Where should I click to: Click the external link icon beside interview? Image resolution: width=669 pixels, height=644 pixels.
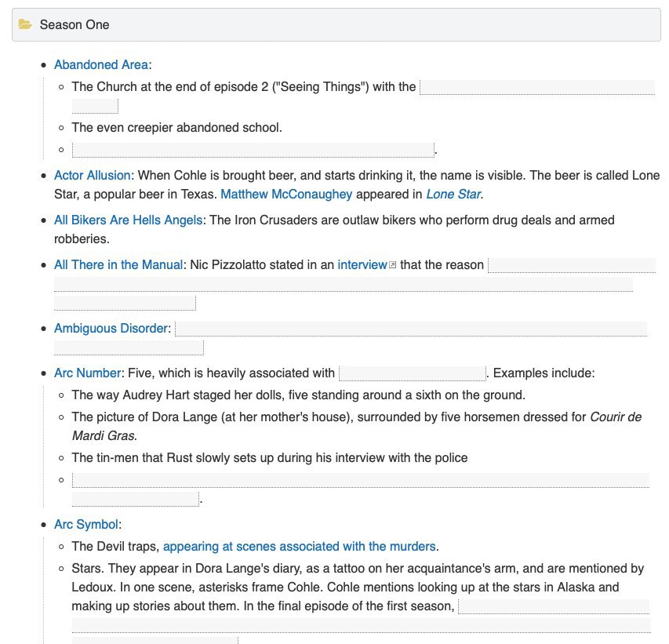(x=393, y=265)
